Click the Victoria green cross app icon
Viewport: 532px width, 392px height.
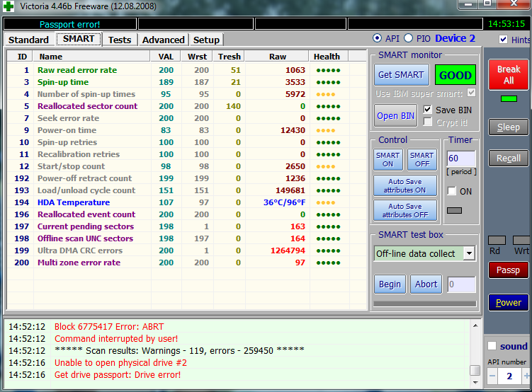pos(9,6)
